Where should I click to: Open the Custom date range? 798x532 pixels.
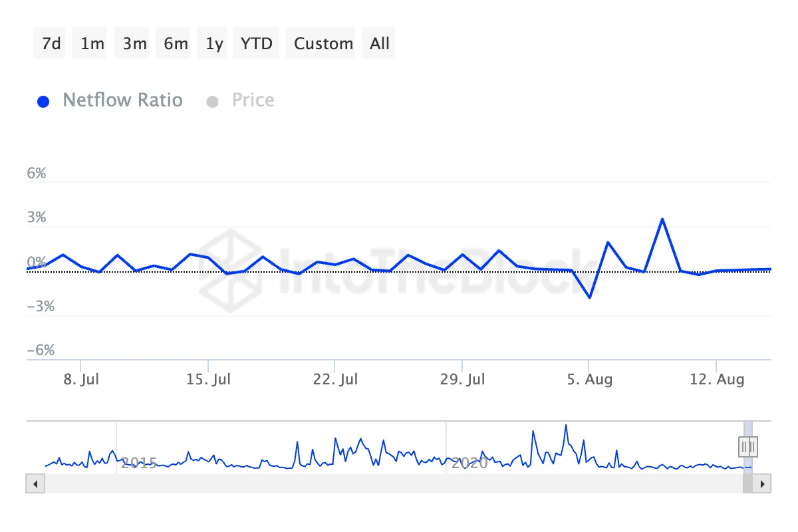[324, 44]
